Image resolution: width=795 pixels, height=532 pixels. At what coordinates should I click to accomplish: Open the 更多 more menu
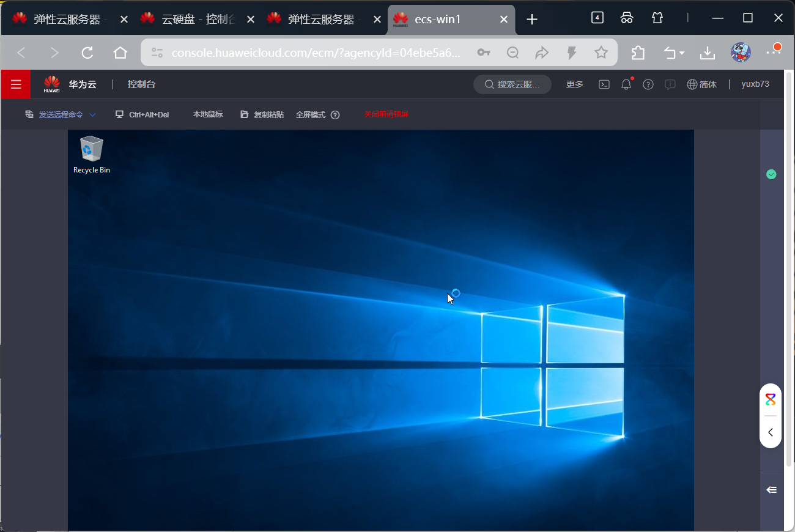point(574,84)
